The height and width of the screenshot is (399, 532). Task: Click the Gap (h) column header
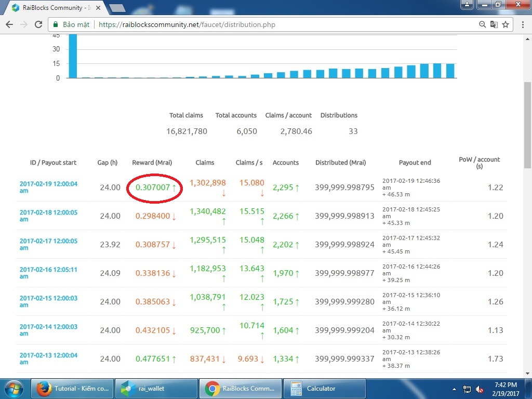pos(108,163)
